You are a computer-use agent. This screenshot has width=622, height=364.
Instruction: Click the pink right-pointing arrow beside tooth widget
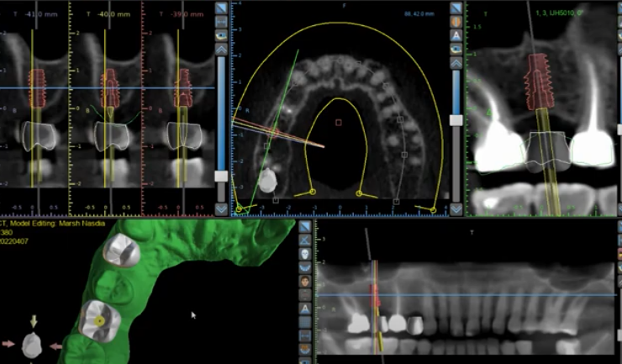(x=9, y=344)
